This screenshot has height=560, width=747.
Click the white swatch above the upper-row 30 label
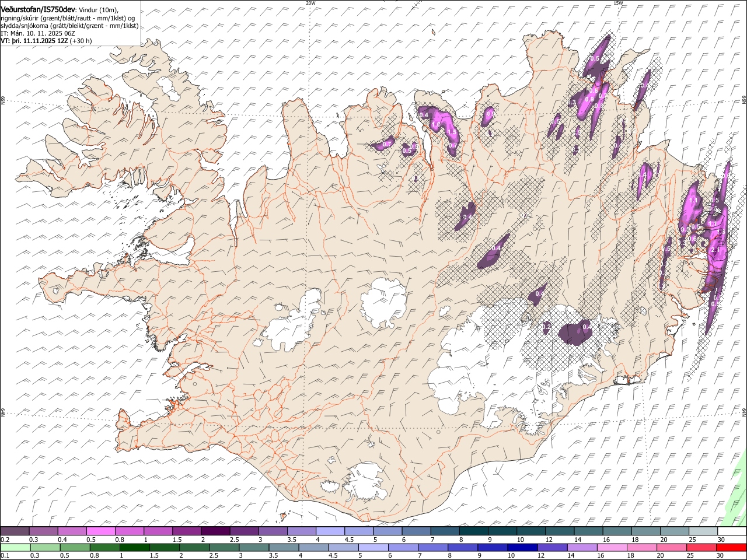point(732,531)
